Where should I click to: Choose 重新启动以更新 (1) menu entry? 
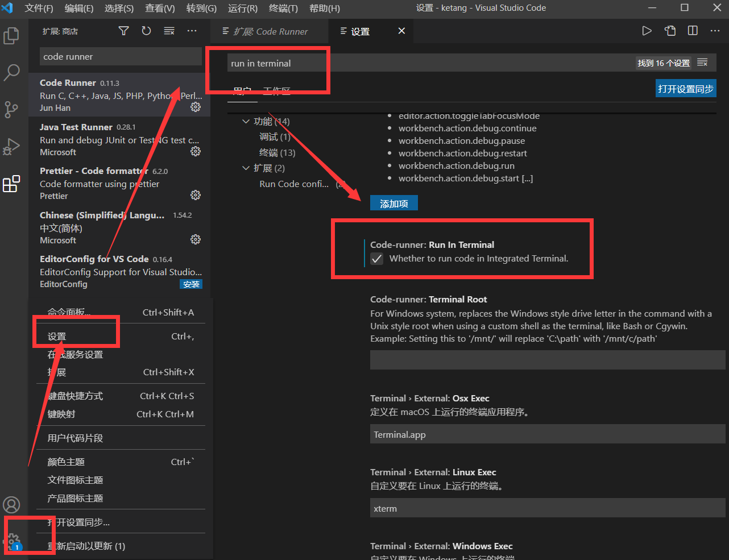point(121,546)
